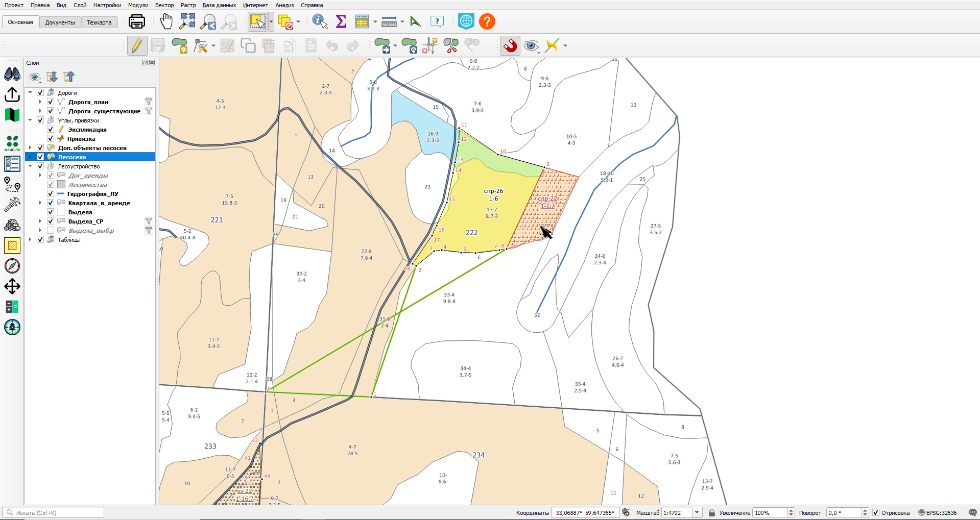Click the Select features by area tool
980x520 pixels.
click(x=258, y=21)
